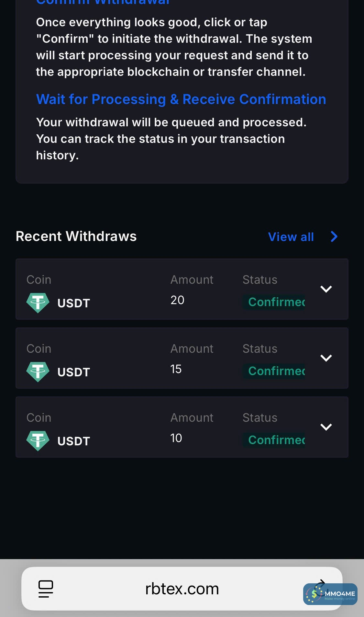
Task: Open the page menu icon in the address bar
Action: click(46, 588)
